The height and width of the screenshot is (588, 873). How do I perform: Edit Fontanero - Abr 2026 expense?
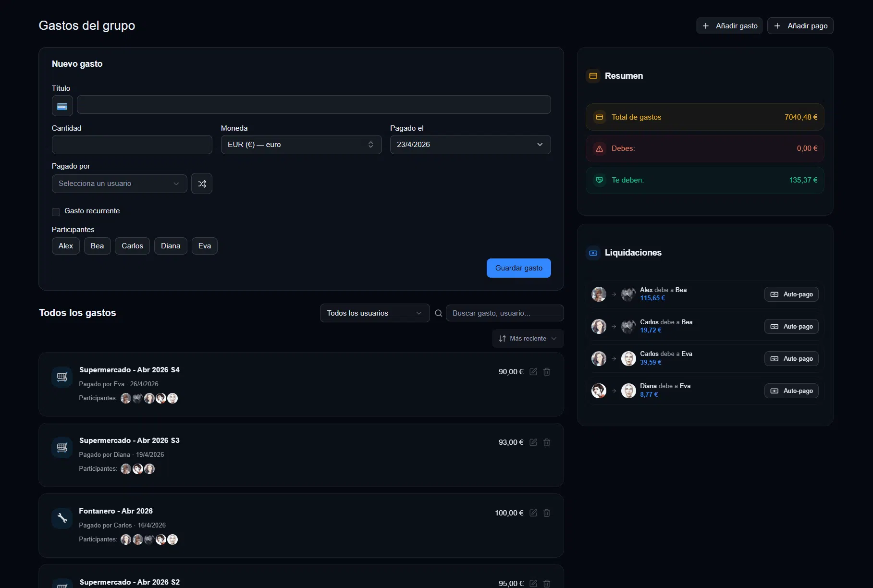point(533,513)
